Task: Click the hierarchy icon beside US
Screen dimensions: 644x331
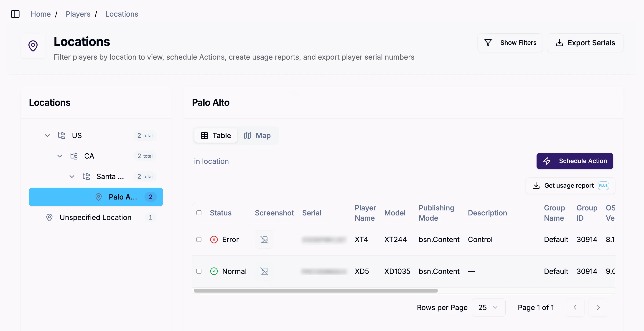Action: point(61,135)
